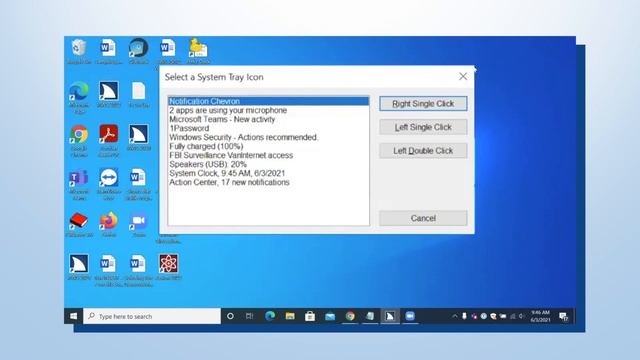Open Microsoft Store from the taskbar
The width and height of the screenshot is (640, 360).
tap(310, 316)
